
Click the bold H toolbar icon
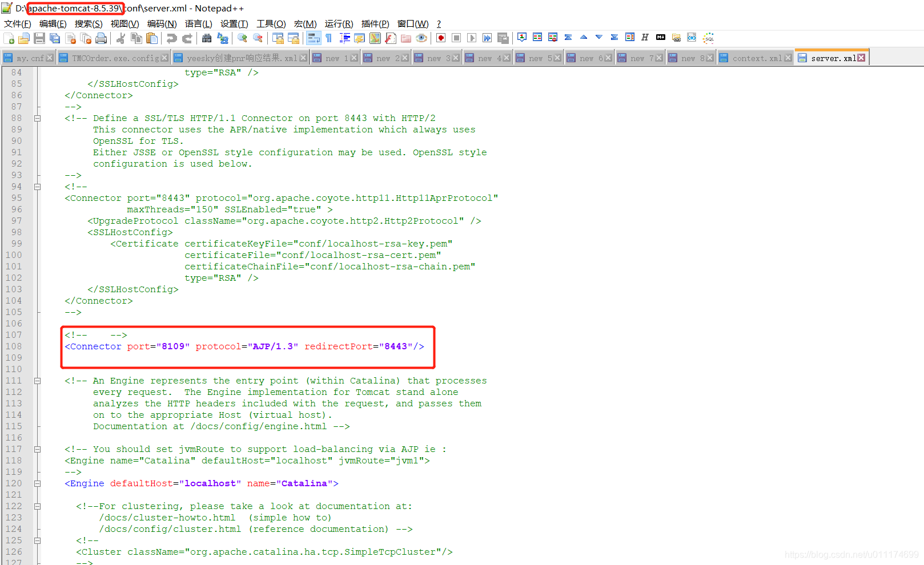tap(645, 37)
